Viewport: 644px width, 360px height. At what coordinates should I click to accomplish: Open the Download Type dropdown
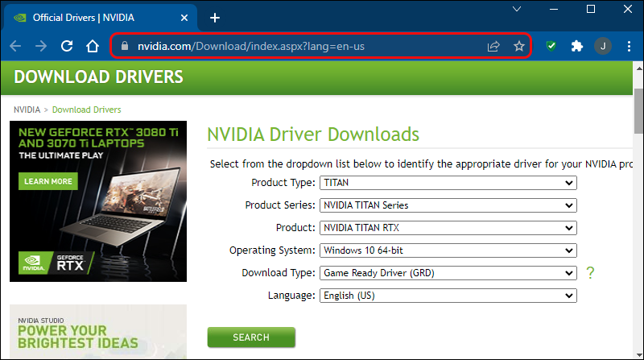tap(448, 273)
